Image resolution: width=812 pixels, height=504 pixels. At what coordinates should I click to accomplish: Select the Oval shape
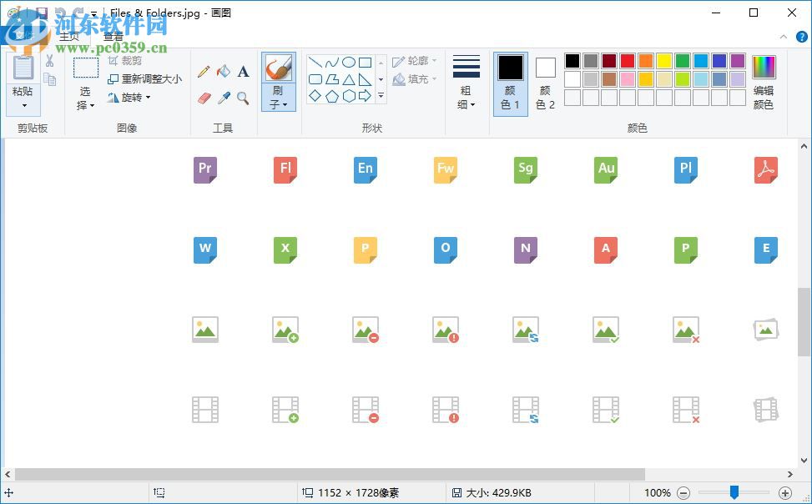pyautogui.click(x=347, y=62)
